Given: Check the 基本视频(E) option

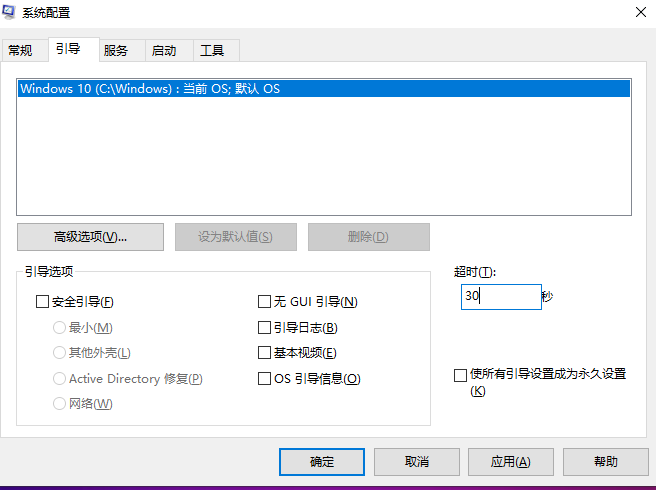Looking at the screenshot, I should pos(264,353).
